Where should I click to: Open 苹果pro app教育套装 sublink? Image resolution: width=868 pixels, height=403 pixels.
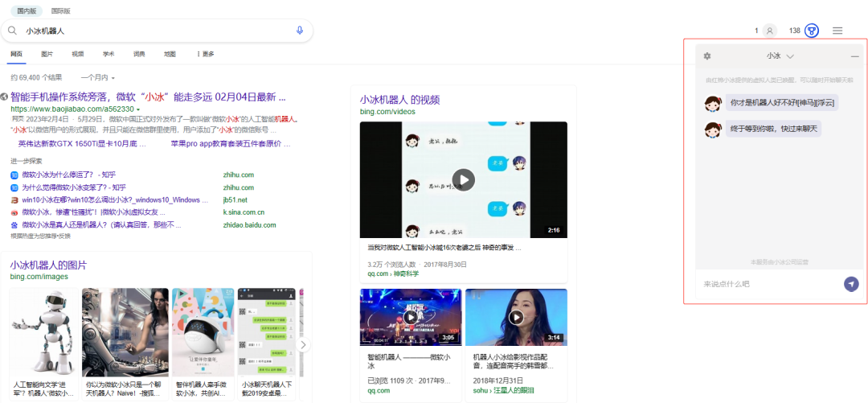point(231,144)
